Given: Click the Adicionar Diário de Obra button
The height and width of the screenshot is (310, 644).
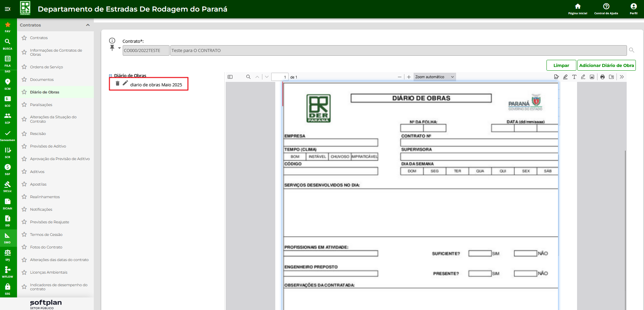Looking at the screenshot, I should (x=606, y=65).
